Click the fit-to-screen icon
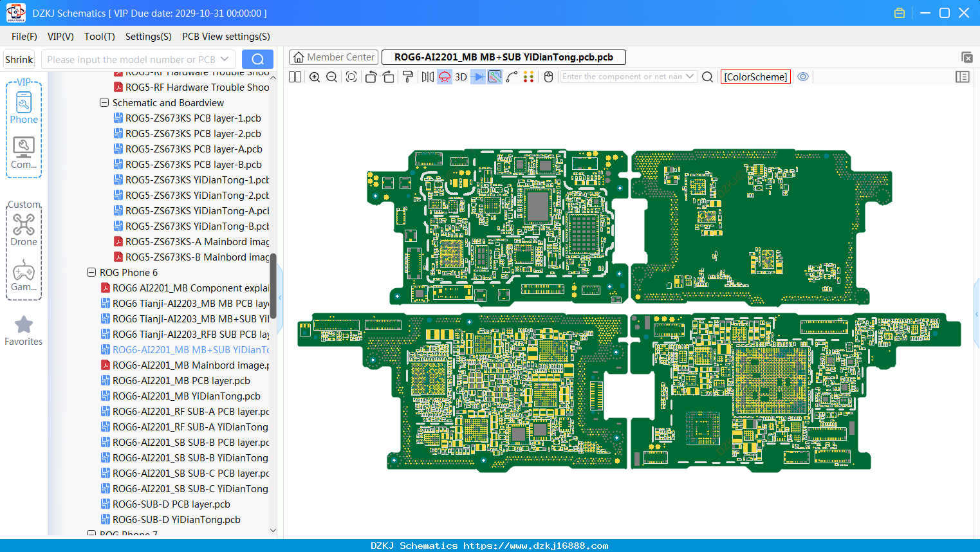This screenshot has width=980, height=552. tap(351, 77)
